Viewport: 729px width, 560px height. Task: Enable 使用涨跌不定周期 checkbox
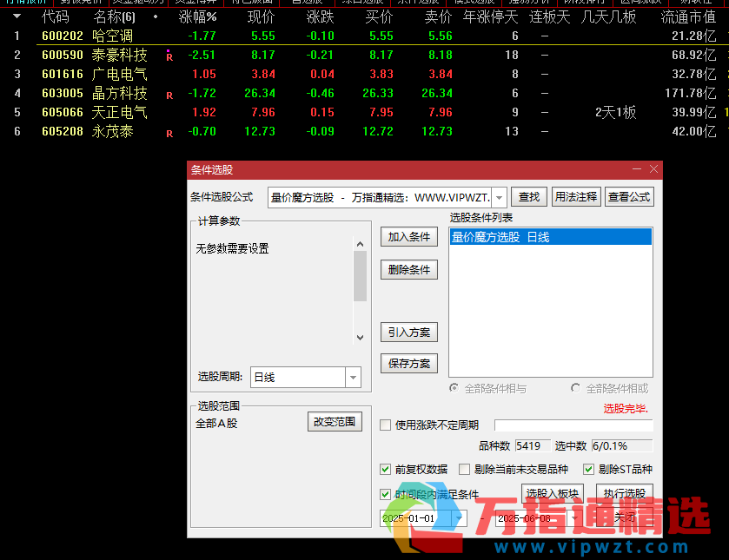click(x=386, y=425)
